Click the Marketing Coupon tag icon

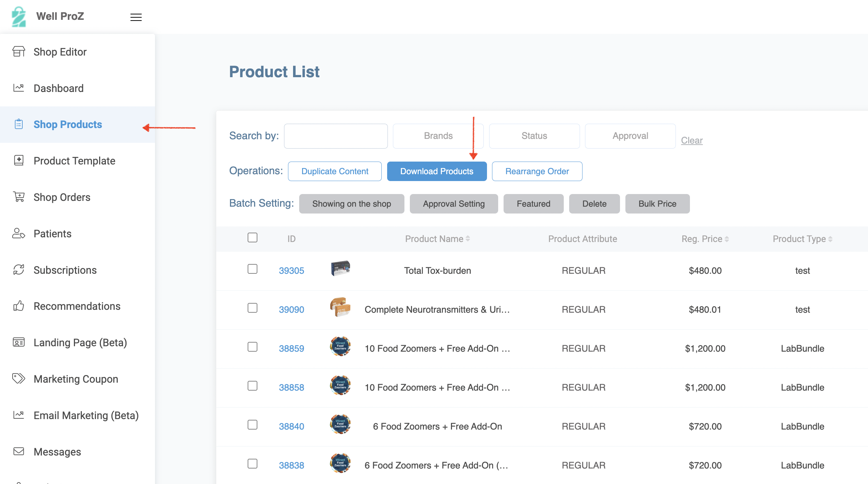(19, 378)
